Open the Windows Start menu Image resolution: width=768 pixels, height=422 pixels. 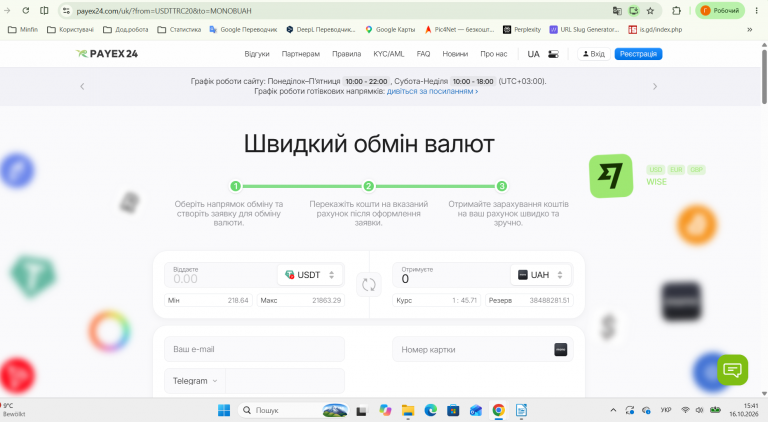[224, 410]
